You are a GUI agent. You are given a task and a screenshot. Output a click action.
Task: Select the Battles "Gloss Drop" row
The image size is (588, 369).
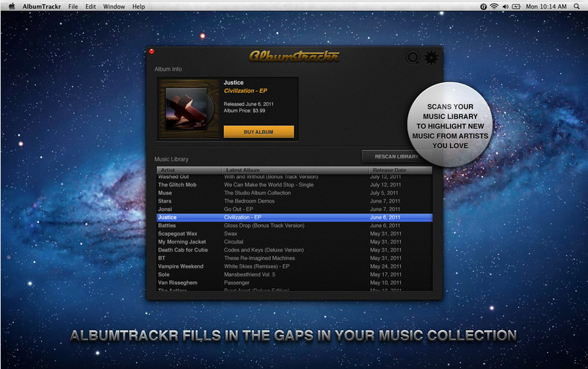click(294, 225)
